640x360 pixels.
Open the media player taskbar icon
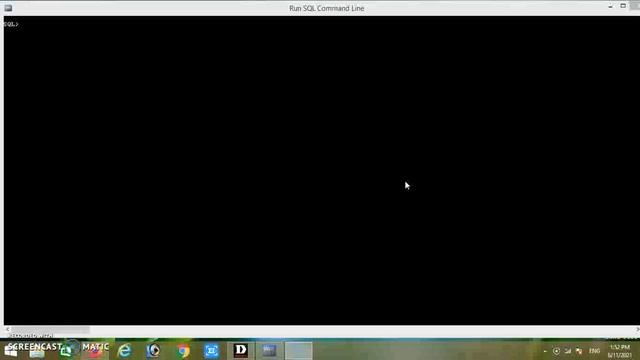pyautogui.click(x=153, y=351)
